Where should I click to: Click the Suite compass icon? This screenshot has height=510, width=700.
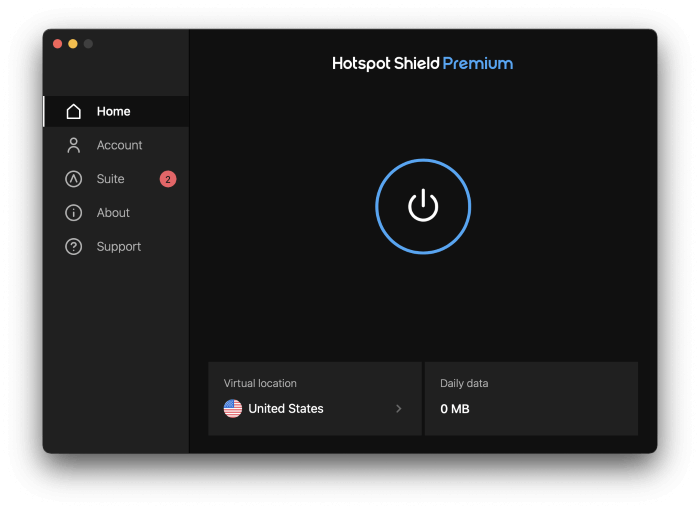coord(74,179)
